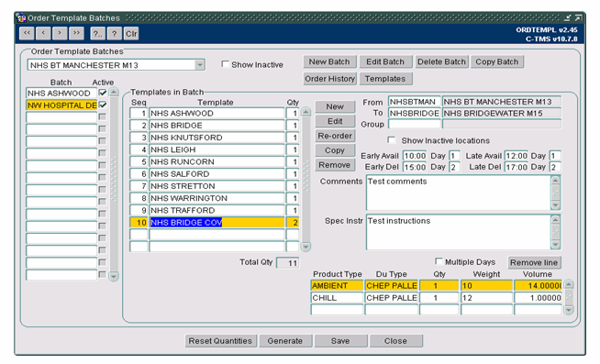Click the Delete Batch button
Image resolution: width=600 pixels, height=364 pixels.
pyautogui.click(x=441, y=61)
